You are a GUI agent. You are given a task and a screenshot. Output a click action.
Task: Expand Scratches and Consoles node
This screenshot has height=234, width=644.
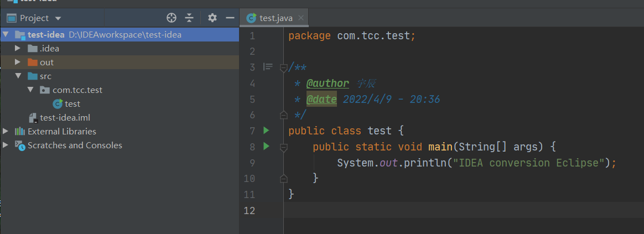tap(5, 145)
